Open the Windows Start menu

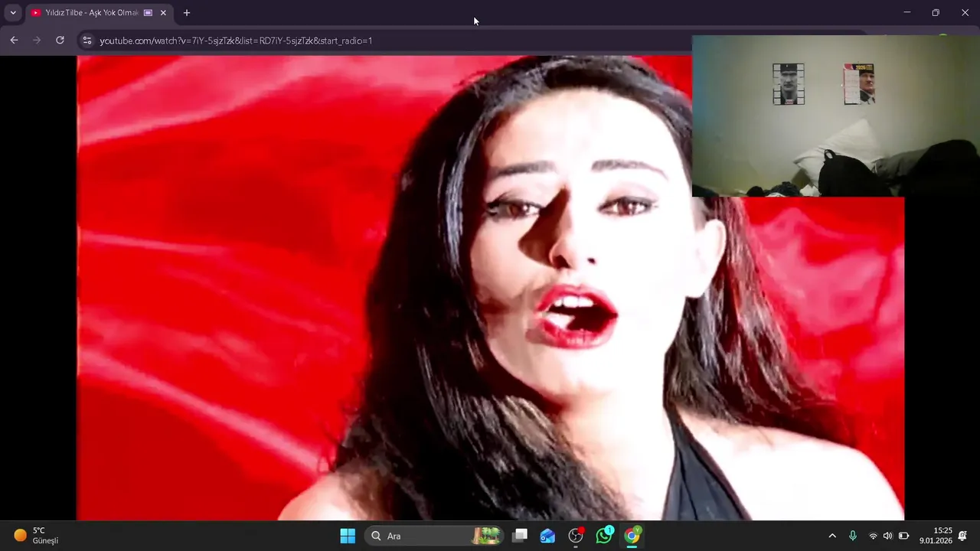pyautogui.click(x=348, y=536)
